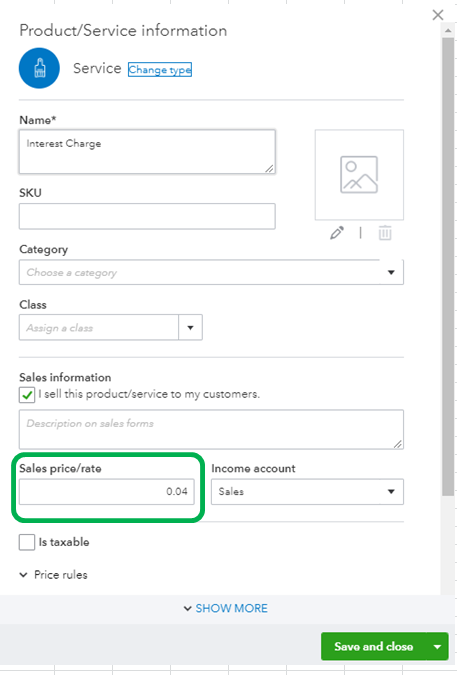Open the Category dropdown
Image resolution: width=457 pixels, height=675 pixels.
(211, 272)
